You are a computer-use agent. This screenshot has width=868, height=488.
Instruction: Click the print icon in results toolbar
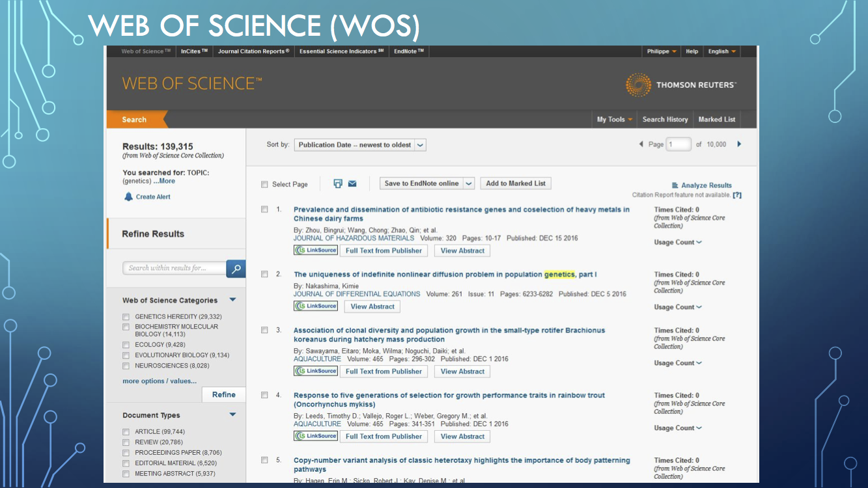[x=338, y=183]
